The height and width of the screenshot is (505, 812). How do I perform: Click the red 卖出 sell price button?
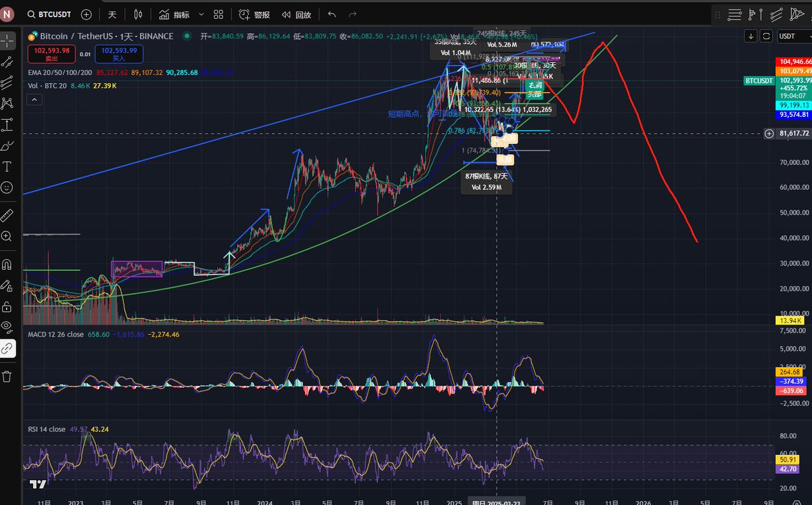point(50,53)
